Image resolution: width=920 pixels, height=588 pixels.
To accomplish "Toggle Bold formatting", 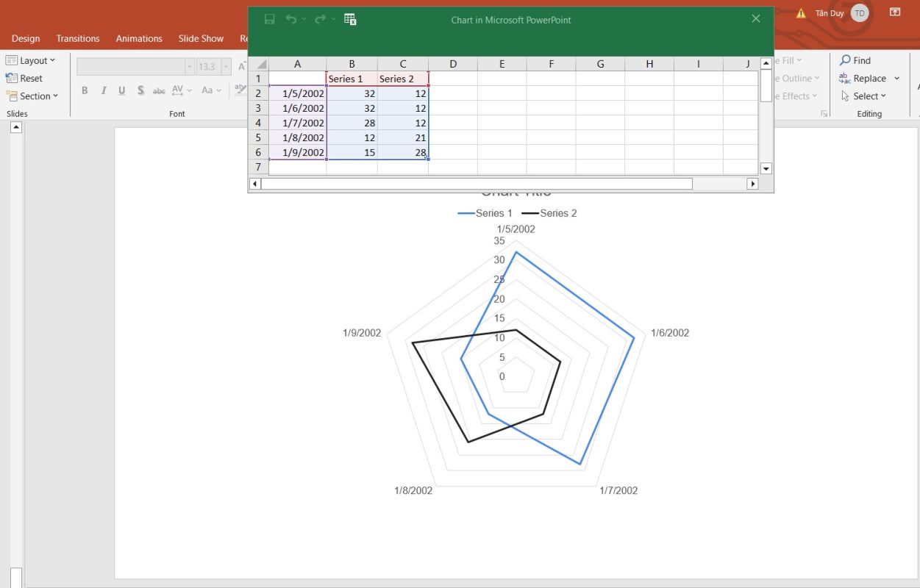I will pos(85,90).
